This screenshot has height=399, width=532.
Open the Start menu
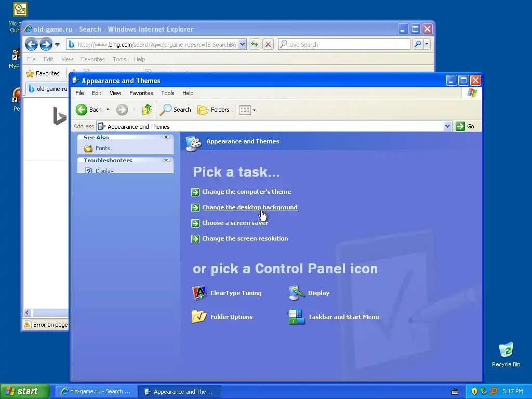click(24, 391)
